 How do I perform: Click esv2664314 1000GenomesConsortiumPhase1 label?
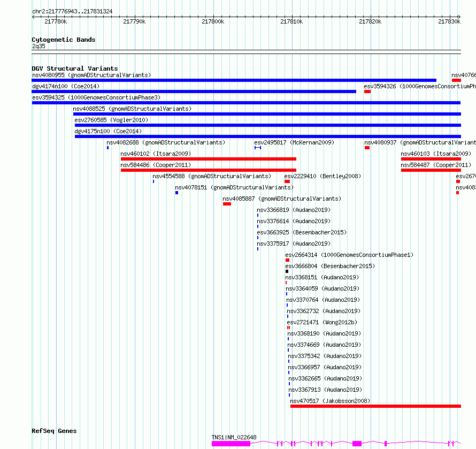click(x=349, y=255)
